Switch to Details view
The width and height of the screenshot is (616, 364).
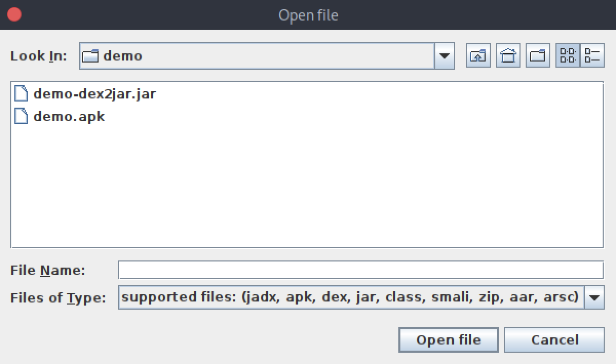[592, 56]
